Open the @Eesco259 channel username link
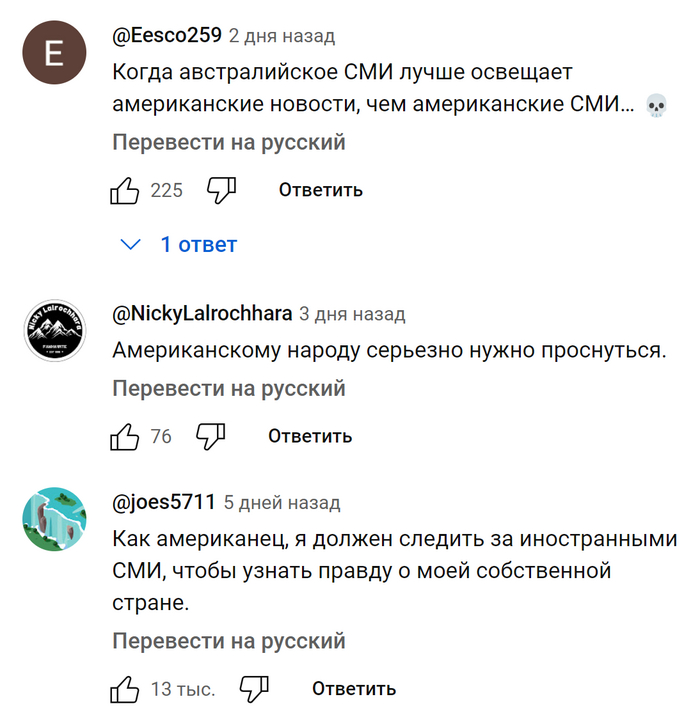Image resolution: width=700 pixels, height=706 pixels. click(166, 36)
